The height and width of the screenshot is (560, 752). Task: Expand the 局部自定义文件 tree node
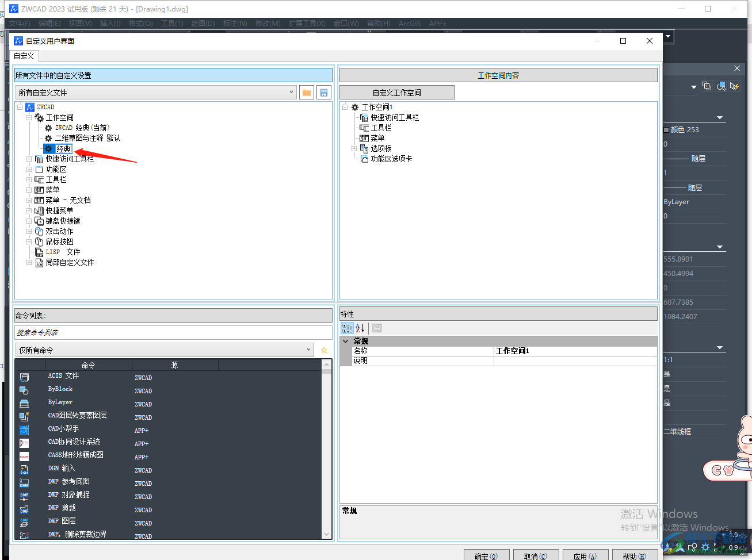click(x=29, y=262)
